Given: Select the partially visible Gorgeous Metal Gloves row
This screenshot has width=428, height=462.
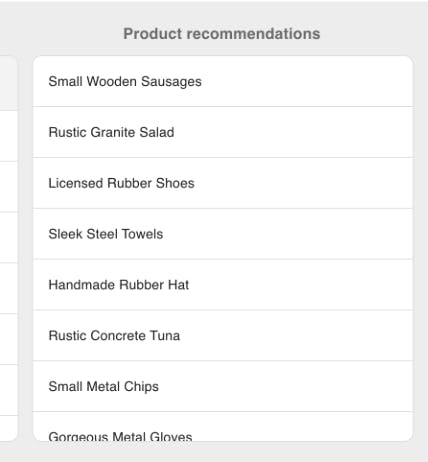Looking at the screenshot, I should [x=223, y=427].
